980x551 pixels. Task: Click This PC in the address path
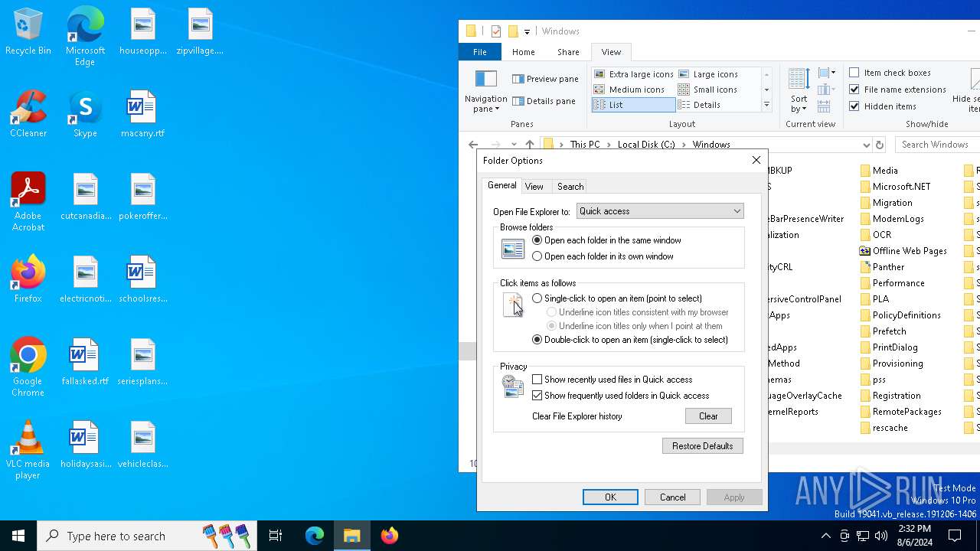(x=585, y=145)
